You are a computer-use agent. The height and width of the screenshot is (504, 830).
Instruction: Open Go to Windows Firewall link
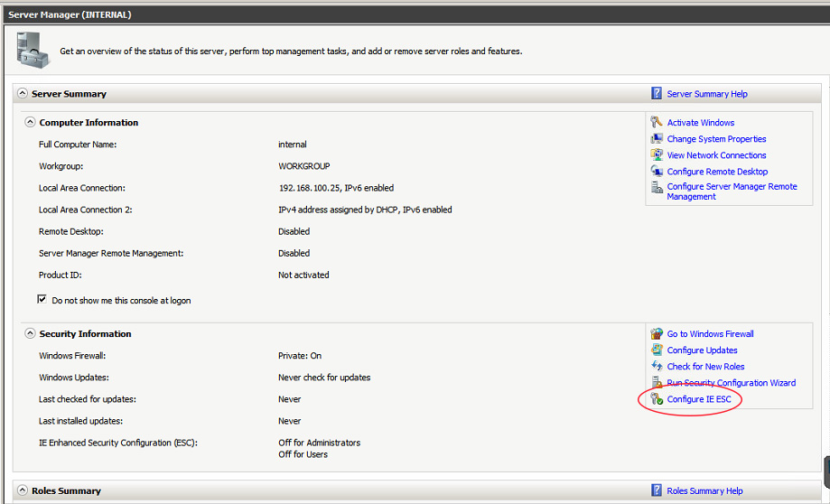(x=711, y=333)
